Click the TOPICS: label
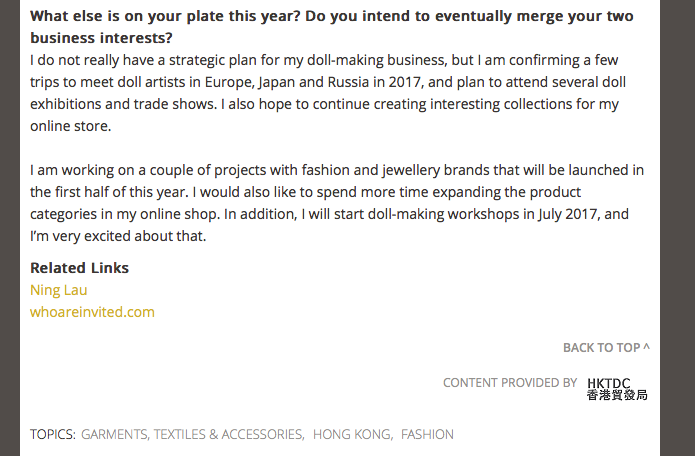695x456 pixels. pos(53,434)
